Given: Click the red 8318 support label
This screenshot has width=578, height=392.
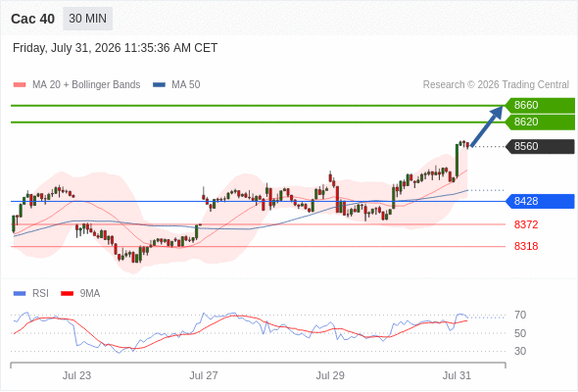Looking at the screenshot, I should [526, 246].
